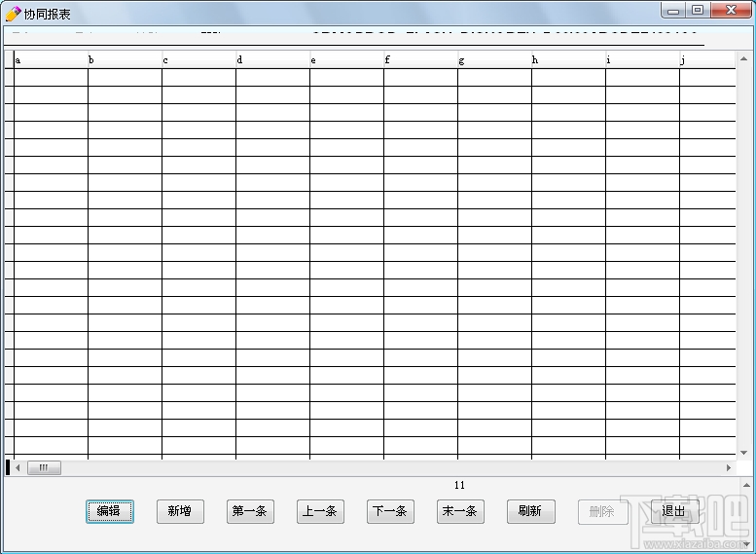756x554 pixels.
Task: Select column header f
Action: click(420, 59)
